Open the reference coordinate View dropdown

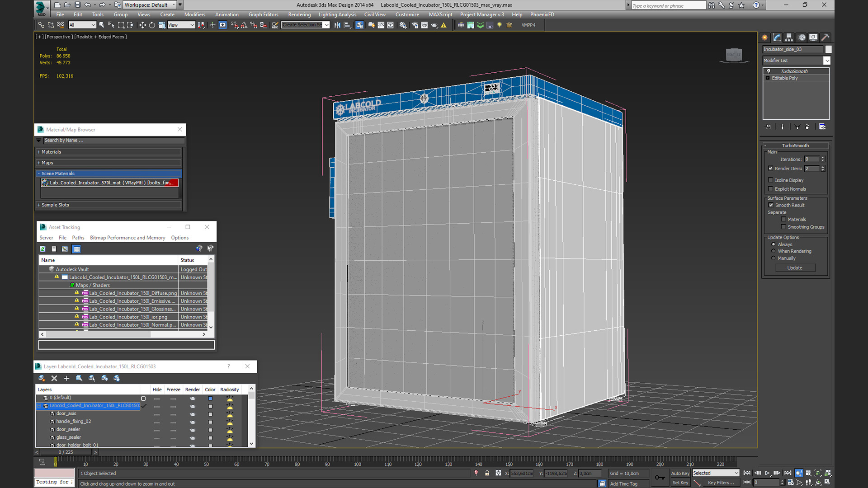click(x=181, y=25)
